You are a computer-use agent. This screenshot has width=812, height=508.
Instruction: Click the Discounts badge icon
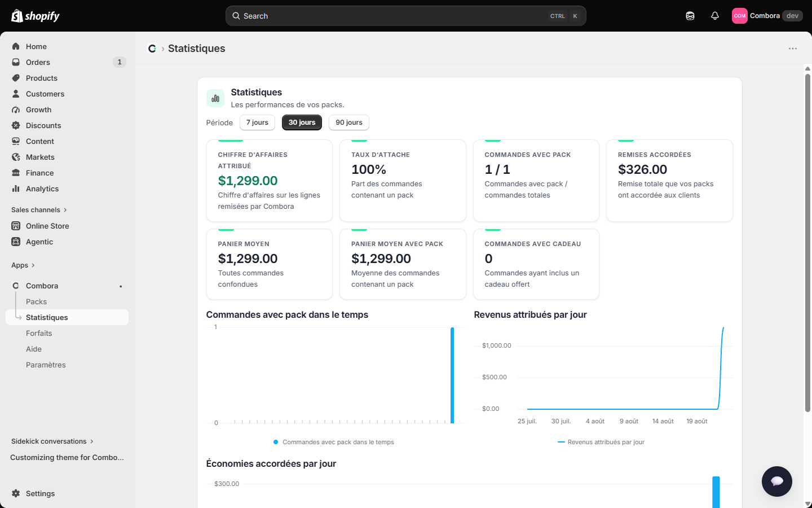(x=16, y=125)
